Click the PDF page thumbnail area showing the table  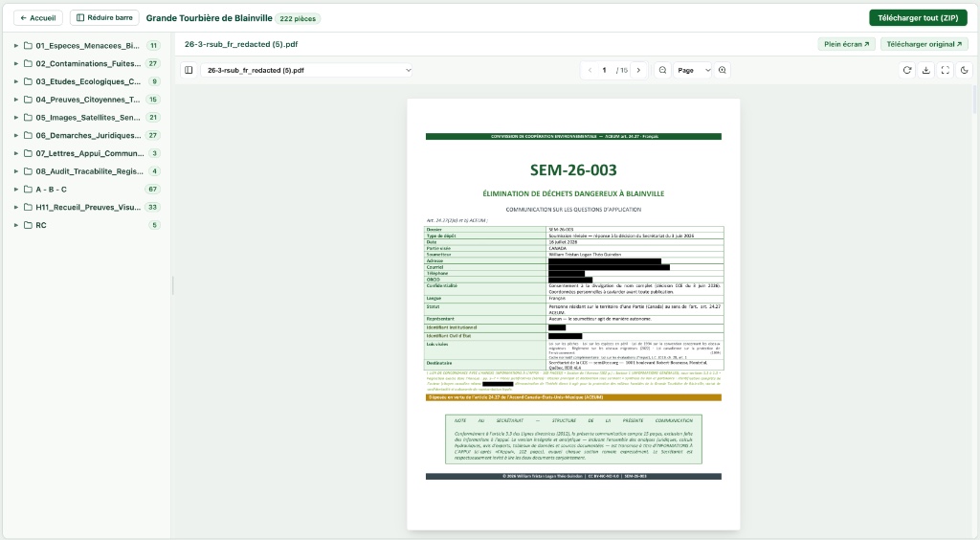click(x=574, y=298)
